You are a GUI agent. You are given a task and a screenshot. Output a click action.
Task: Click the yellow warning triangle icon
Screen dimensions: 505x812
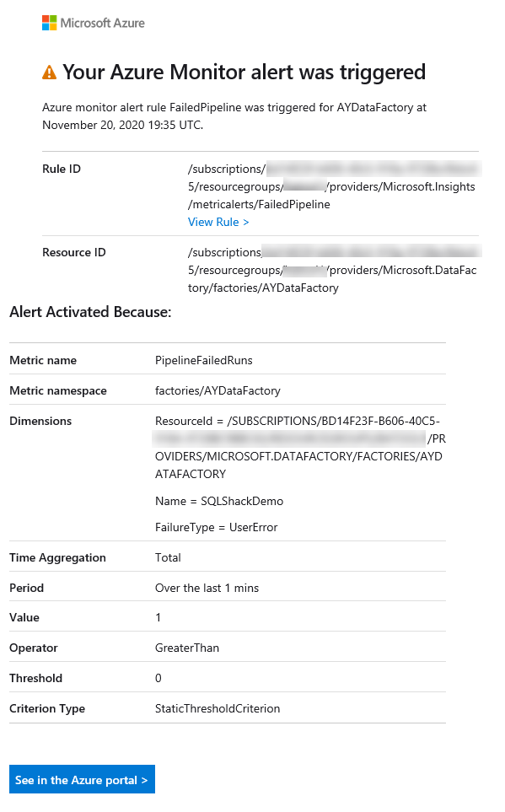pos(47,72)
